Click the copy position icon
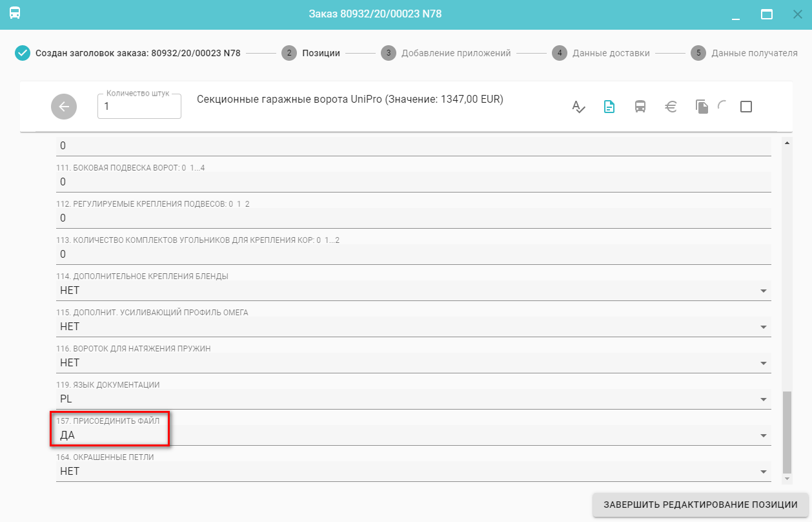812x522 pixels. tap(702, 107)
